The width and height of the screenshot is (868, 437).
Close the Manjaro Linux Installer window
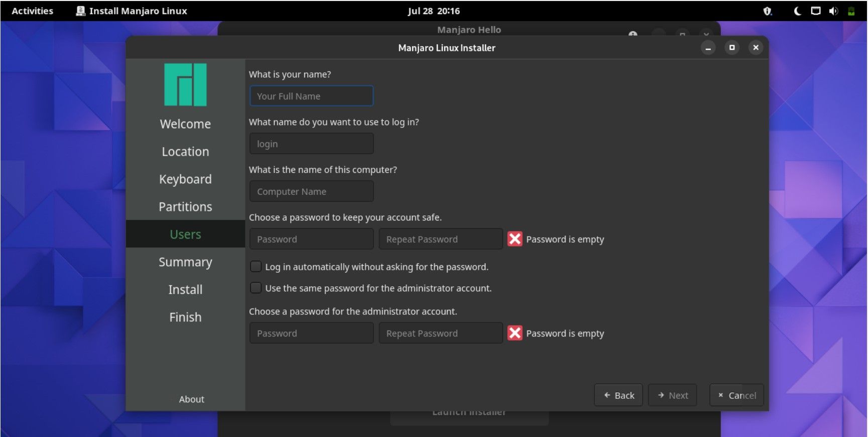pyautogui.click(x=756, y=48)
